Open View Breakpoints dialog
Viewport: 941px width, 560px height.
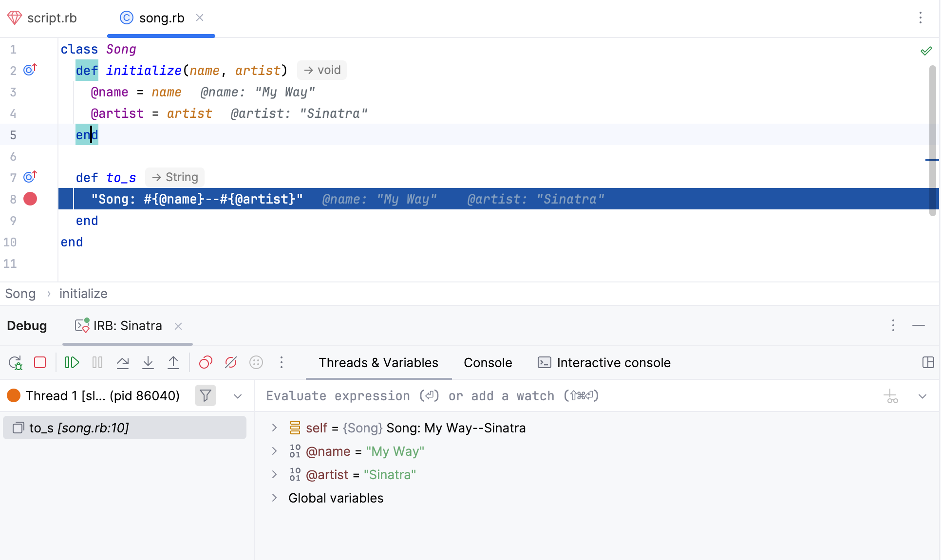(x=205, y=363)
